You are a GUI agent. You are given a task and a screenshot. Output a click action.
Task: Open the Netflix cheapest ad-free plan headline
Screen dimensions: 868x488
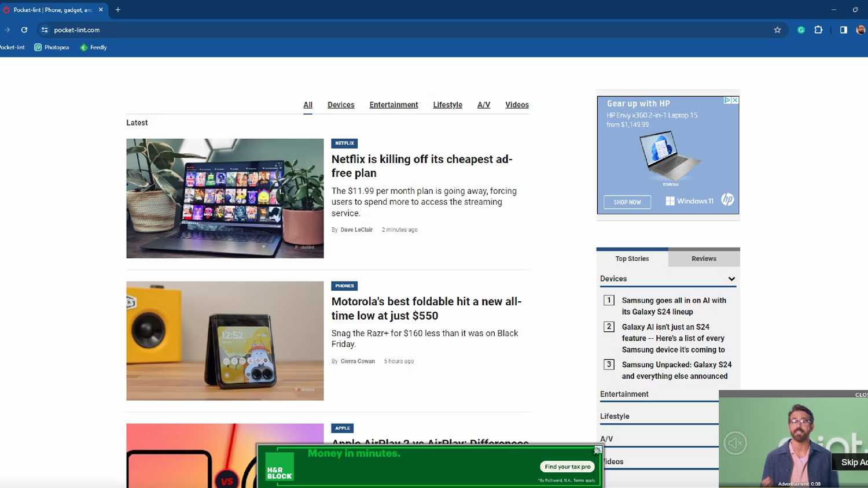pyautogui.click(x=422, y=166)
